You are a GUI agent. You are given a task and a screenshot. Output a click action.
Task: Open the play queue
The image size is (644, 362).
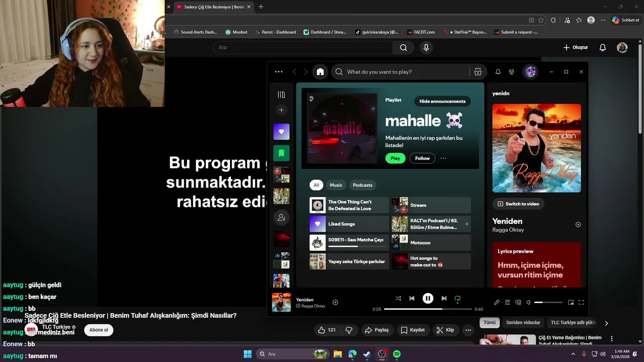click(507, 303)
